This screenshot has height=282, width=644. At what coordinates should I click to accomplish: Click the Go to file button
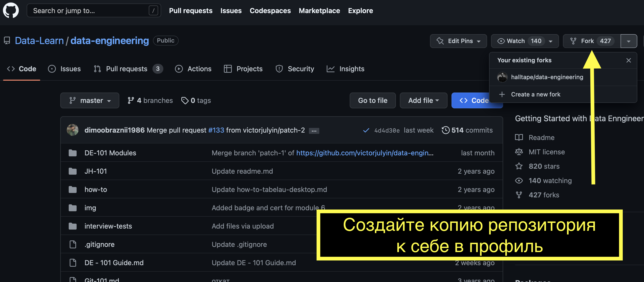(x=372, y=100)
